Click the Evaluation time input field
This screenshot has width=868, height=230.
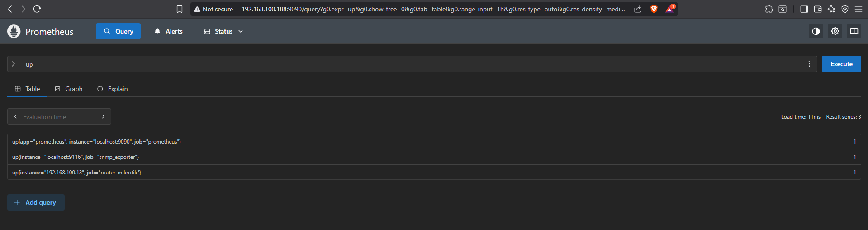(59, 117)
